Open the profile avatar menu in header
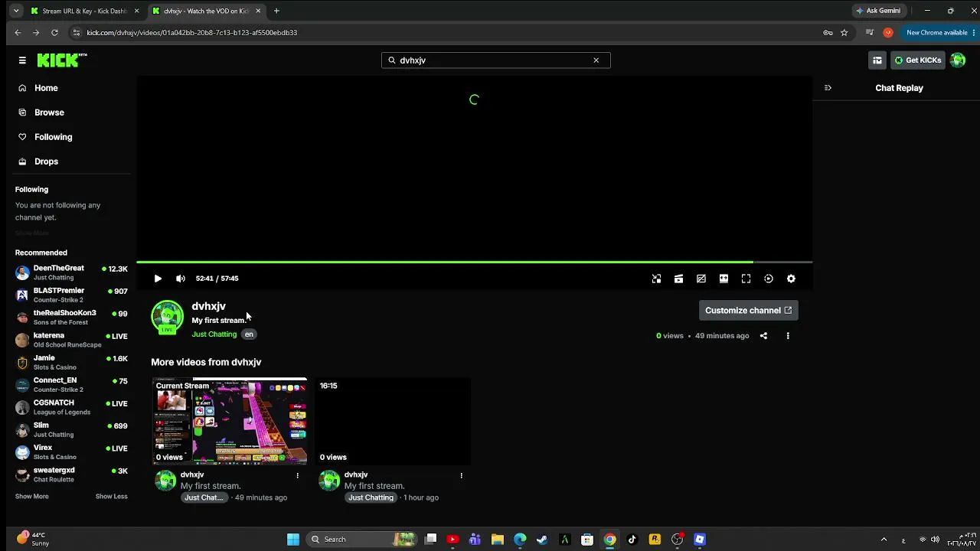The width and height of the screenshot is (980, 551). click(958, 60)
